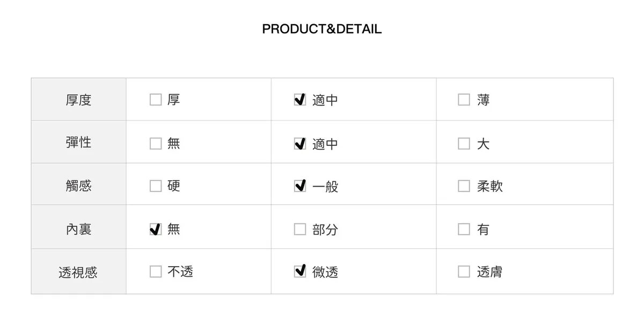The image size is (644, 309).
Task: Tick the 有 checkbox for 內裏
Action: [x=464, y=230]
